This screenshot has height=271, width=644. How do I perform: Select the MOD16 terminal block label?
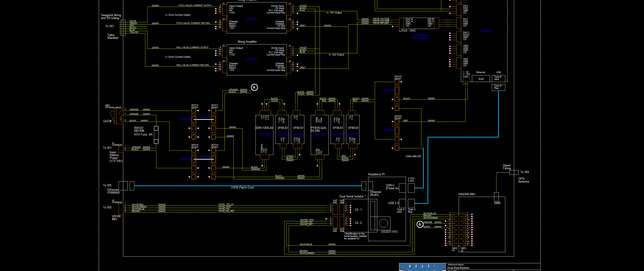coord(195,146)
